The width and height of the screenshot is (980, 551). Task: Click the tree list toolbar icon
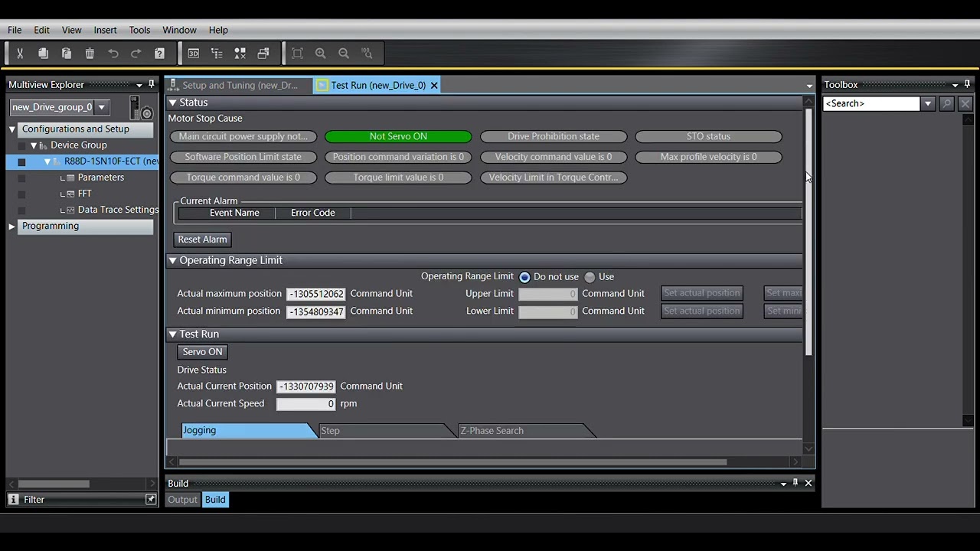tap(217, 54)
